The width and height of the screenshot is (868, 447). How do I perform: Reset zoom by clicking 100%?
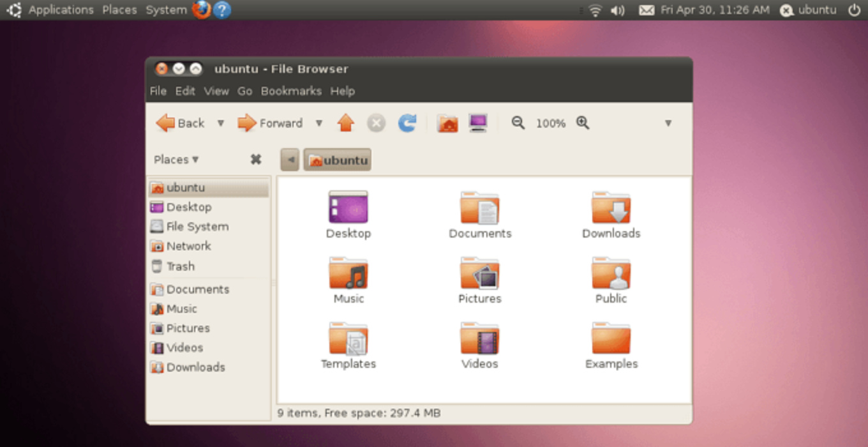551,123
